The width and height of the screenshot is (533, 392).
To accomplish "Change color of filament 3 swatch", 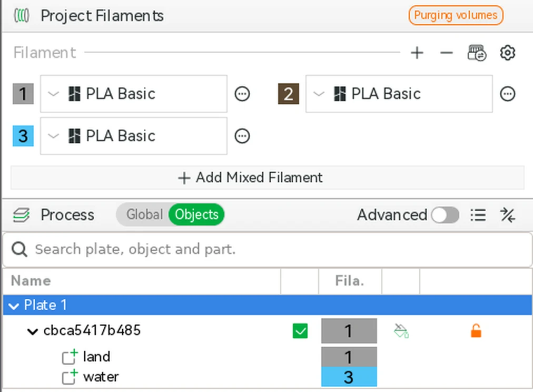I will (x=23, y=136).
